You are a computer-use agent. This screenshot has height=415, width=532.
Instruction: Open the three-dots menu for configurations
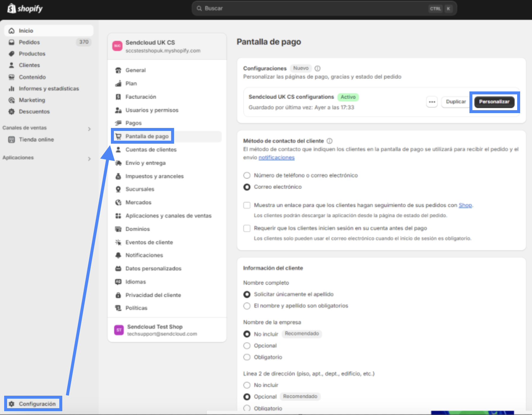tap(432, 102)
